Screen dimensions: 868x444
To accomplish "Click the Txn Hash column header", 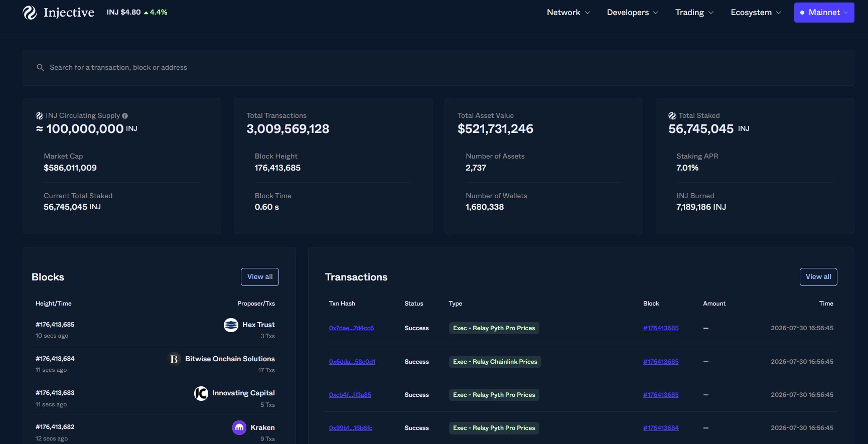I will 342,304.
